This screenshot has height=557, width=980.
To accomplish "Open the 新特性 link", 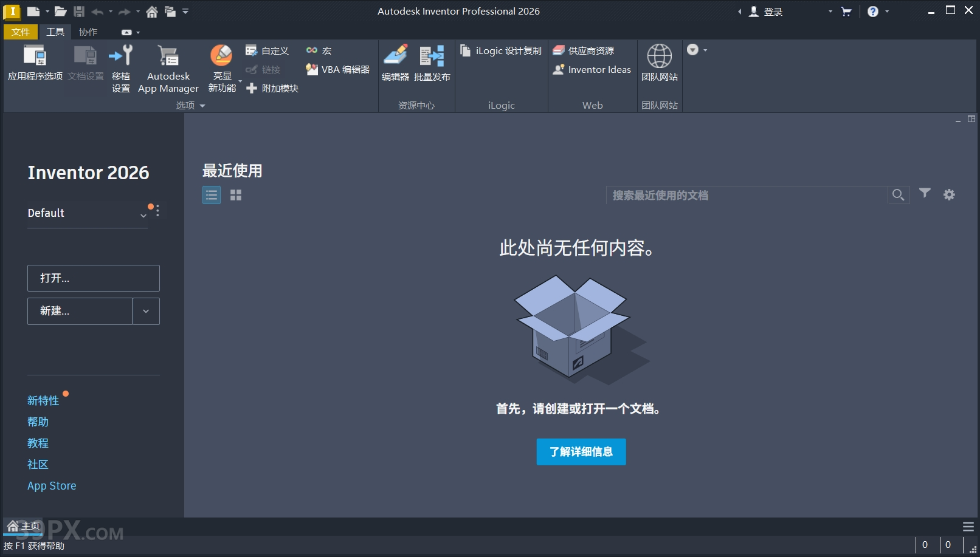I will pos(43,400).
